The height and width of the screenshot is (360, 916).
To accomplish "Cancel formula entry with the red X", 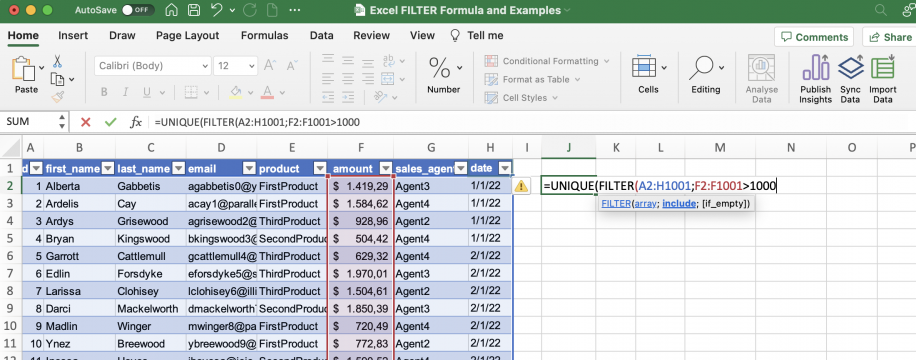I will coord(86,122).
